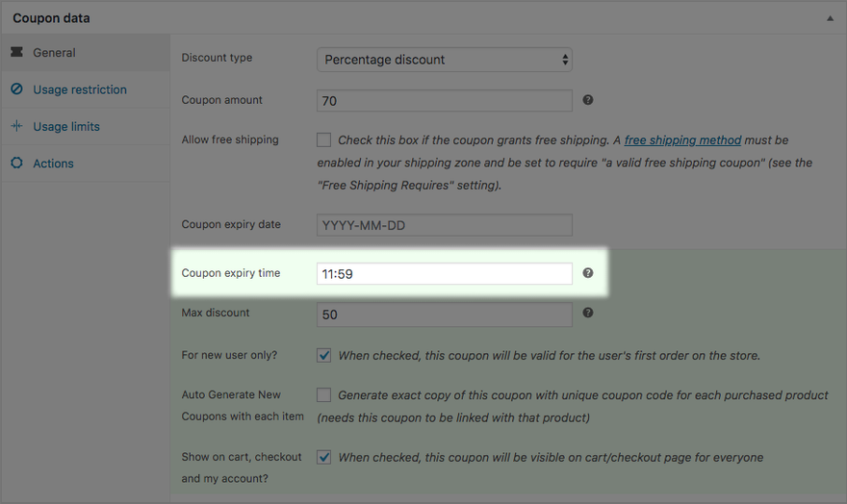
Task: Switch to the Usage restriction tab
Action: [x=80, y=89]
